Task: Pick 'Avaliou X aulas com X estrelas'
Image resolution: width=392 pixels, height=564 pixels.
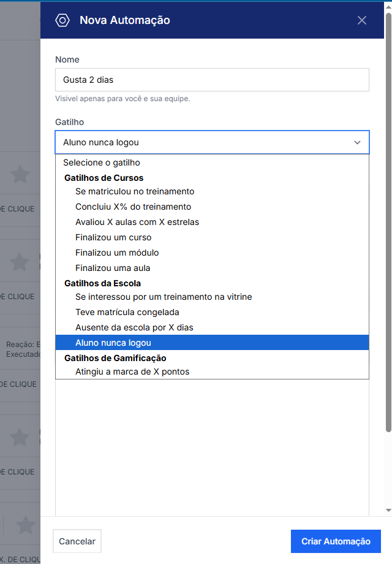Action: coord(137,222)
